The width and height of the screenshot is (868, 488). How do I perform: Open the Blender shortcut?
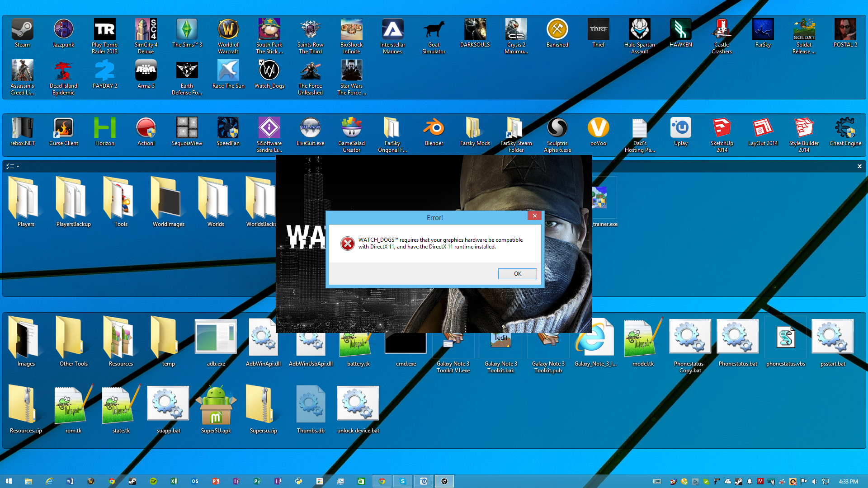point(434,128)
